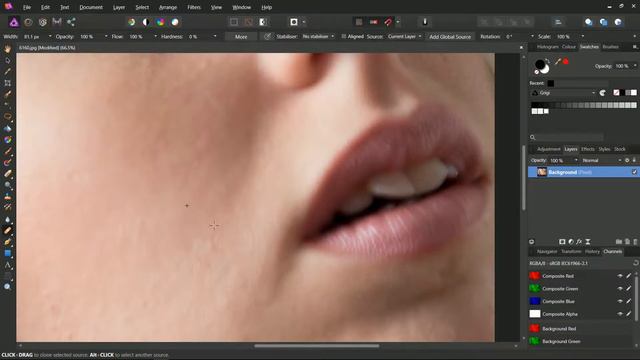Switch to the History tab
The height and width of the screenshot is (360, 640).
(x=592, y=251)
